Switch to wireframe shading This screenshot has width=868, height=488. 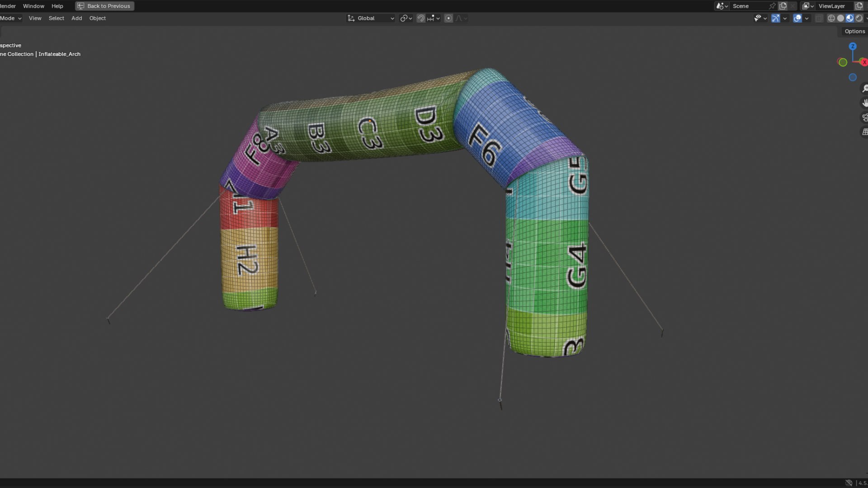pos(831,18)
